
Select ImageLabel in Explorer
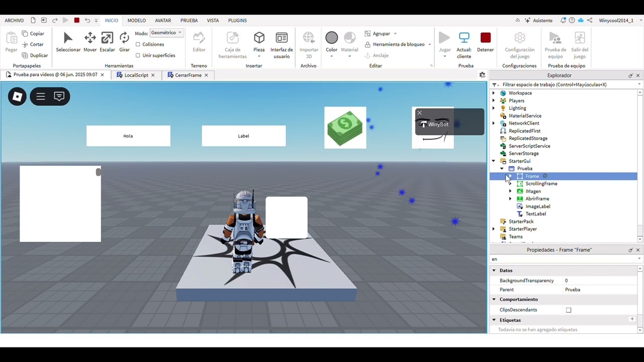point(537,206)
